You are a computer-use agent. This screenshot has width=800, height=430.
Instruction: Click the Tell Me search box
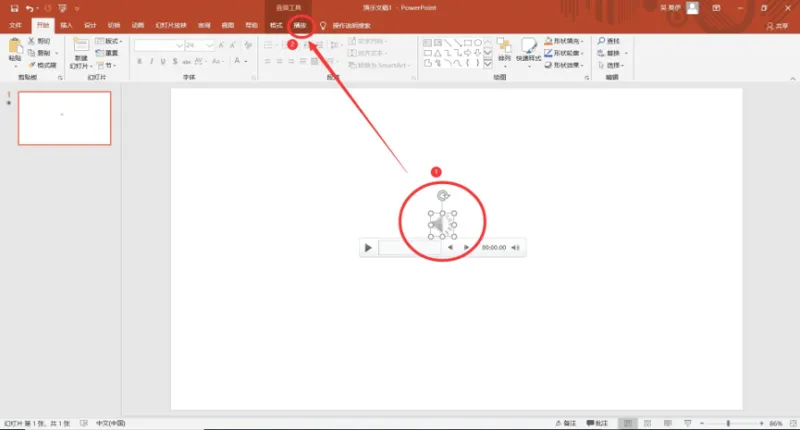[x=352, y=26]
